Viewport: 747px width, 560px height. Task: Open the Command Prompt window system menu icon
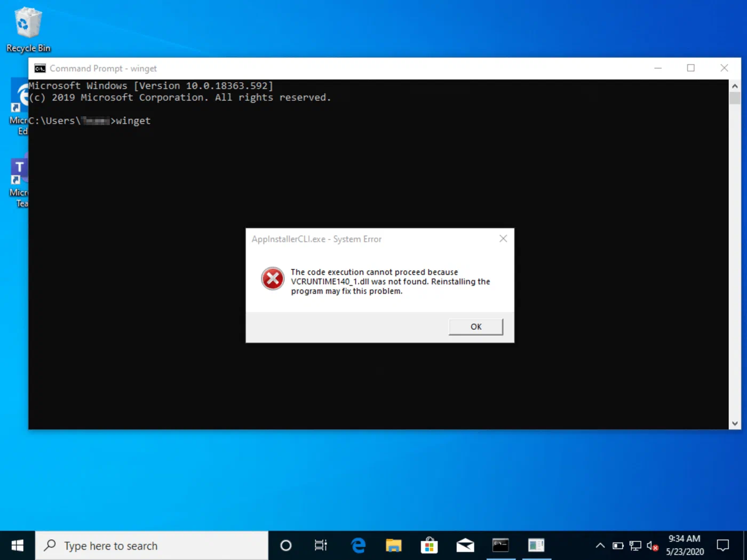click(40, 68)
